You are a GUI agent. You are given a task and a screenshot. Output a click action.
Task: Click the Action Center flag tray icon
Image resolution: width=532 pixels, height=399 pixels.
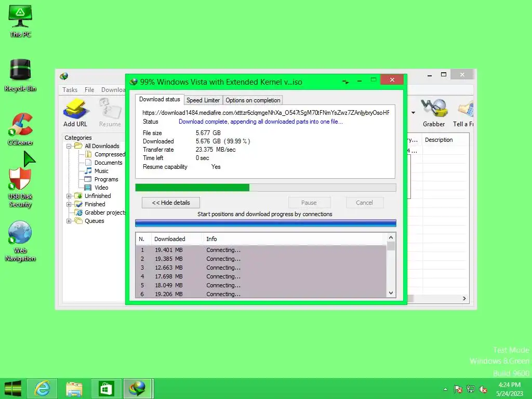pos(458,389)
